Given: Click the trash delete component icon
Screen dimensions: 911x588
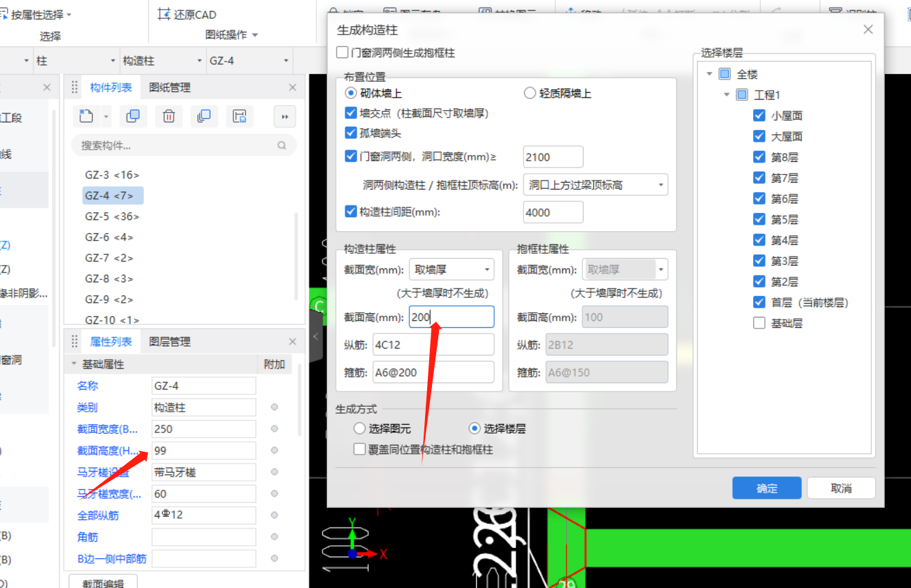Looking at the screenshot, I should (169, 116).
